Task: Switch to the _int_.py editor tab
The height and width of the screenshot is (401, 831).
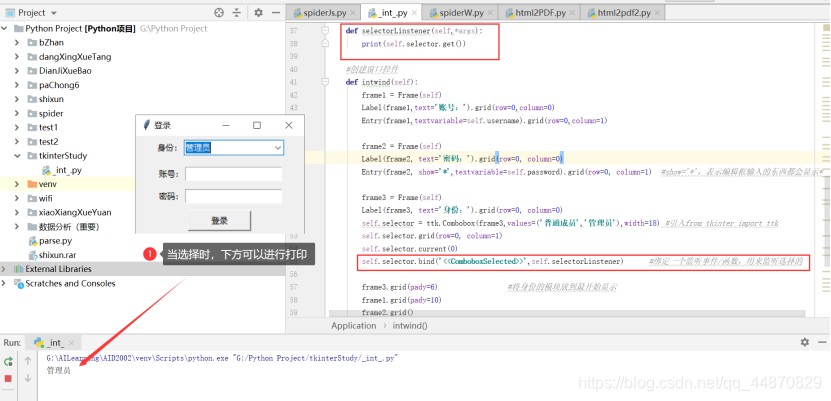Action: coord(394,13)
